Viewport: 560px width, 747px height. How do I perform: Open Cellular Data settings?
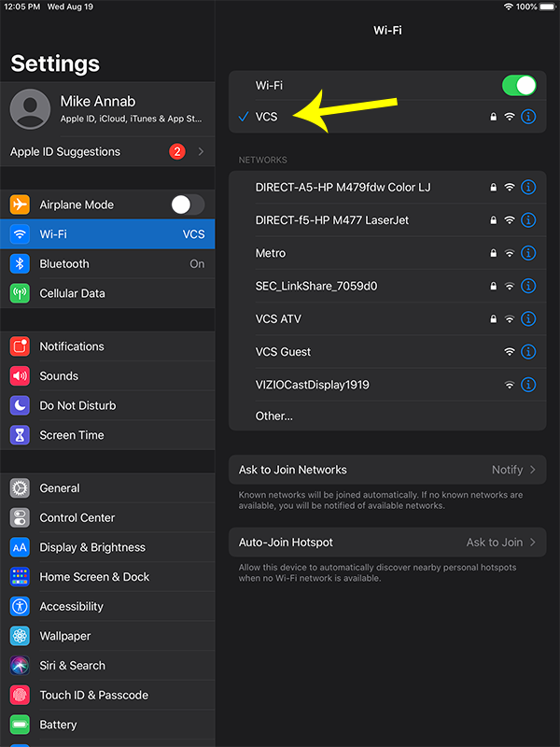click(107, 293)
